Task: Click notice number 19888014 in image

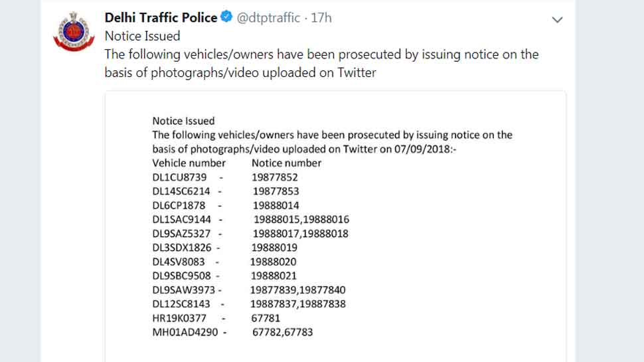Action: click(276, 205)
